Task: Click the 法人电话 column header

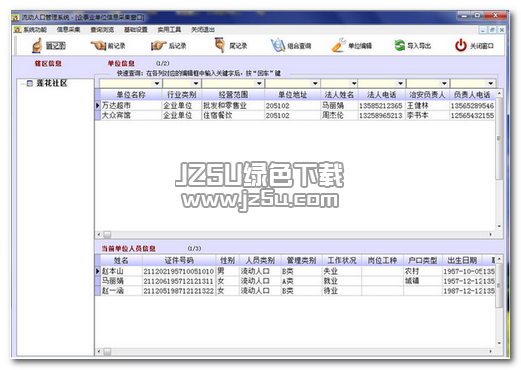Action: pos(382,95)
